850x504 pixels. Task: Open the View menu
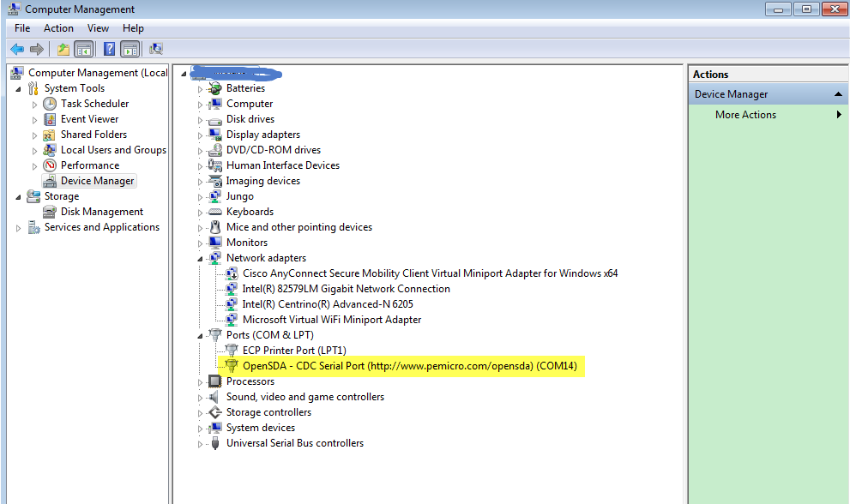pyautogui.click(x=98, y=28)
